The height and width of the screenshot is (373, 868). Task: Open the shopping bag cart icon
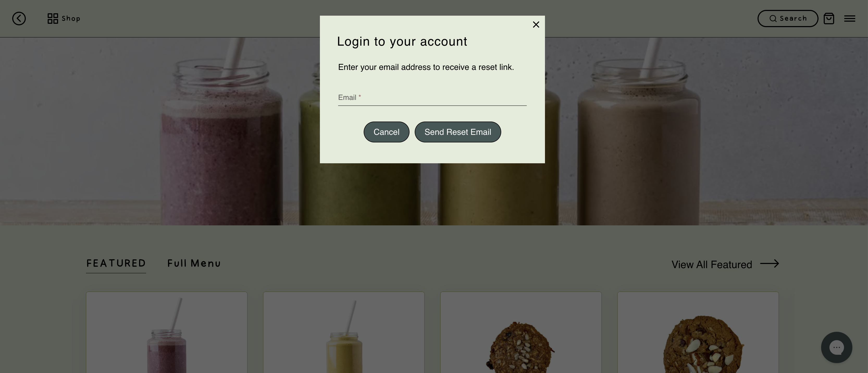(x=829, y=19)
